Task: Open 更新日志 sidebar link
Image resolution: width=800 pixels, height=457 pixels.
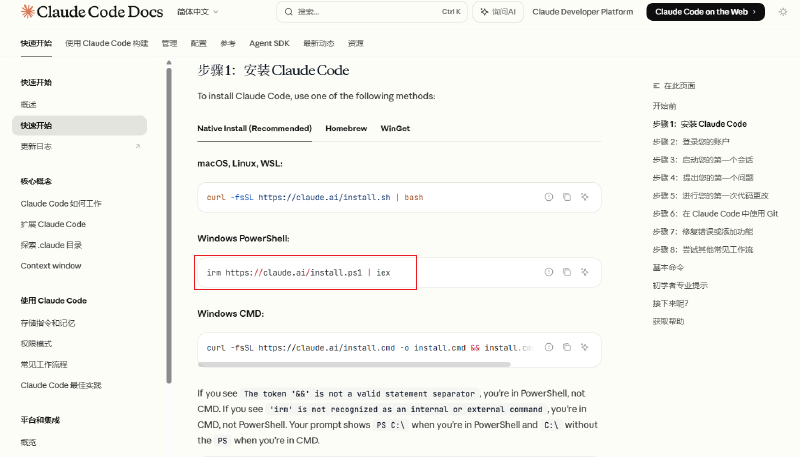Action: [x=36, y=146]
